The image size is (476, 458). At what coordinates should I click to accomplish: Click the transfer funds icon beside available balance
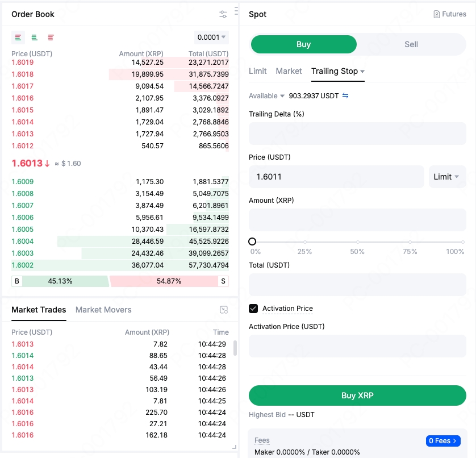[x=345, y=96]
